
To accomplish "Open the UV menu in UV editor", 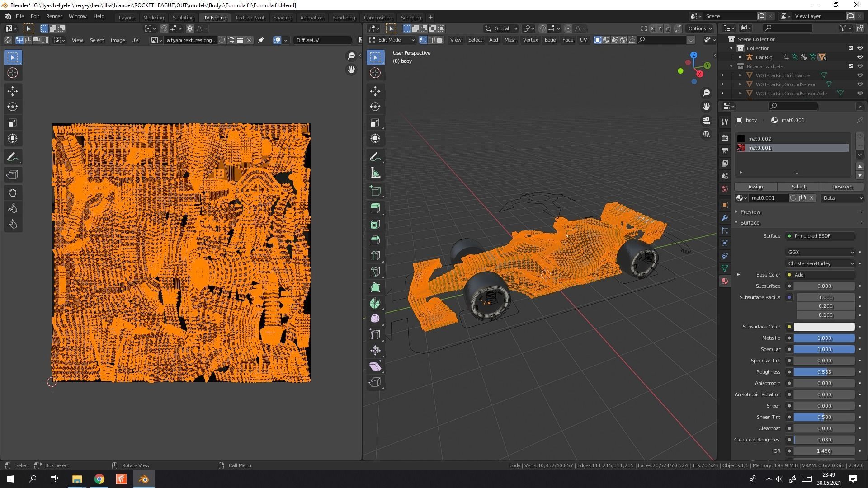I will click(x=135, y=40).
